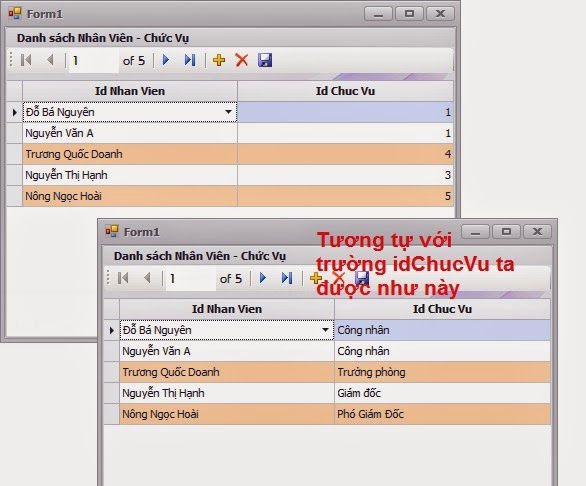Select Công nhân cell in Nguyễn Văn A row
Viewport: 586px width, 486px height.
(442, 351)
